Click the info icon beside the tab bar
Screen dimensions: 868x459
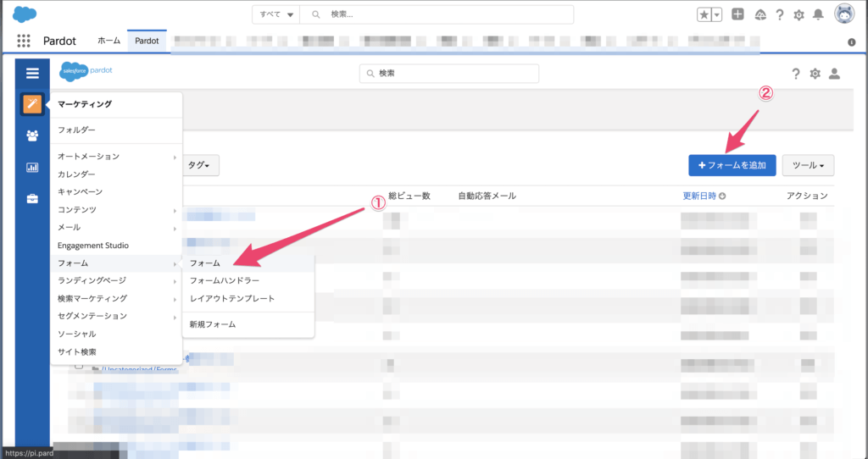pyautogui.click(x=852, y=42)
